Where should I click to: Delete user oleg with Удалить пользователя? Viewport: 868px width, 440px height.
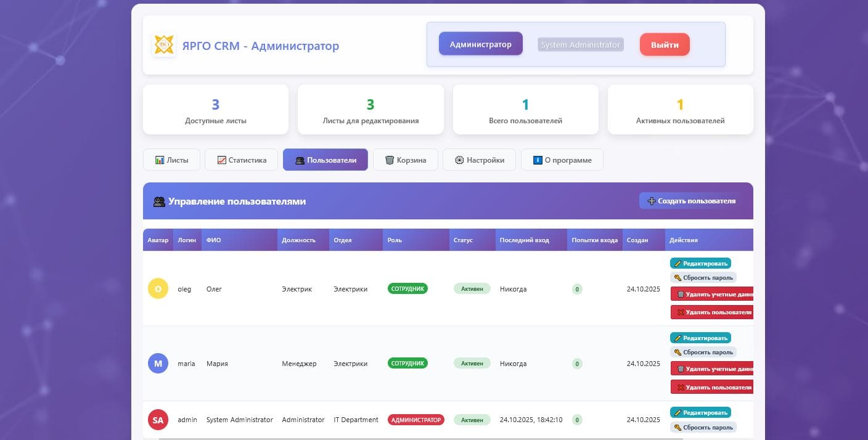click(711, 312)
